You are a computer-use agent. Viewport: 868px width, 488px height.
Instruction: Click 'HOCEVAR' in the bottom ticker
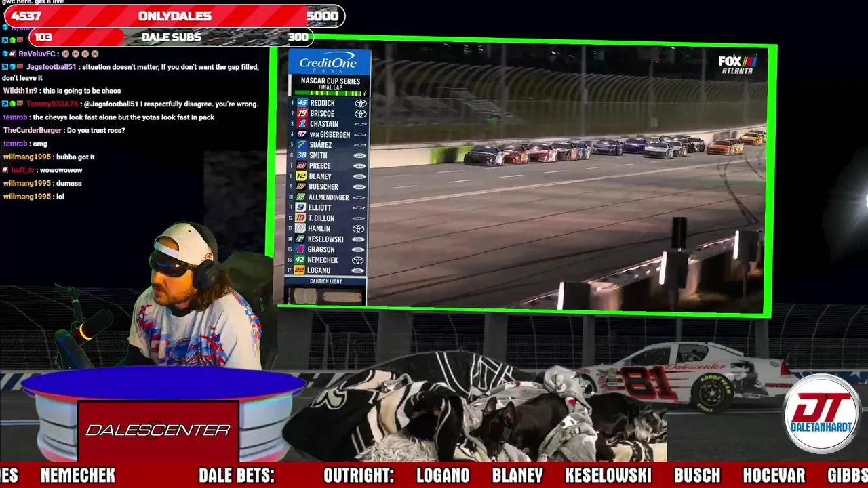[774, 475]
